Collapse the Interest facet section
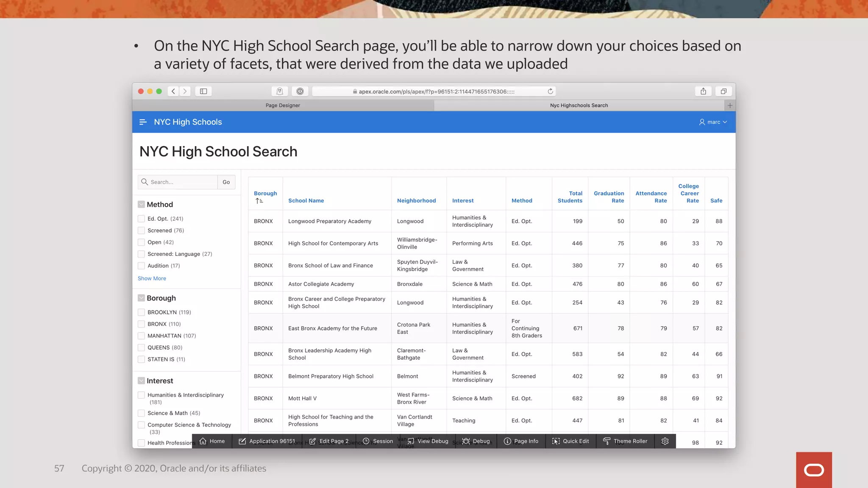This screenshot has width=868, height=488. (141, 381)
